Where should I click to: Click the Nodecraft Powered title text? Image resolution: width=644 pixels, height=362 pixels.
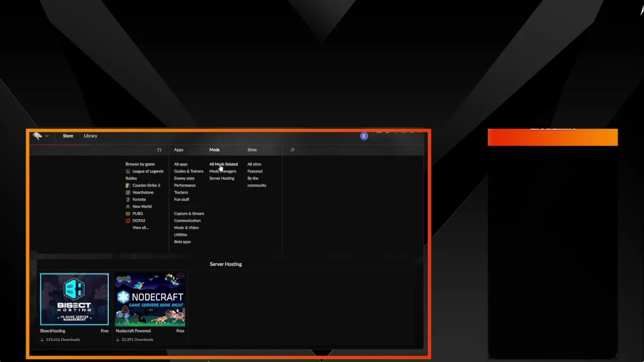click(133, 331)
